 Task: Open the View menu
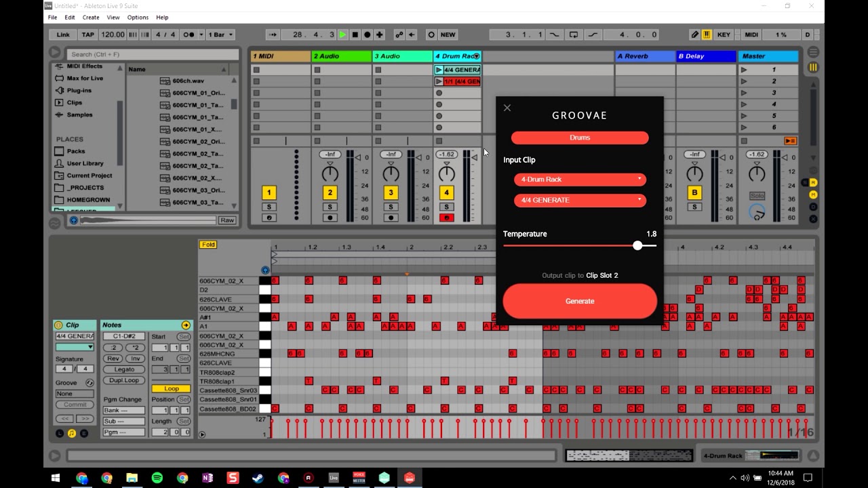pyautogui.click(x=113, y=17)
